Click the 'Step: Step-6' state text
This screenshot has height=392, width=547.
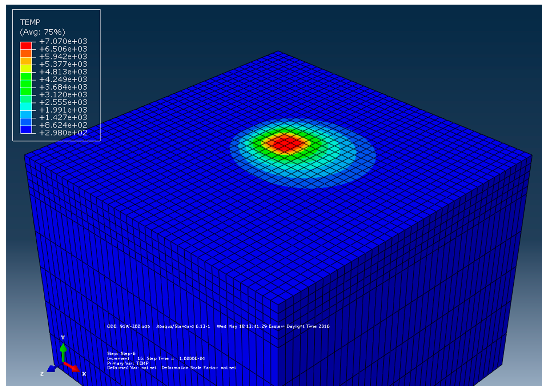[121, 354]
